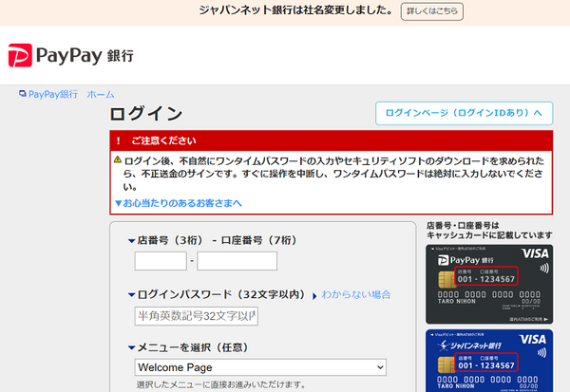Open the Welcome Page menu dropdown

click(260, 367)
